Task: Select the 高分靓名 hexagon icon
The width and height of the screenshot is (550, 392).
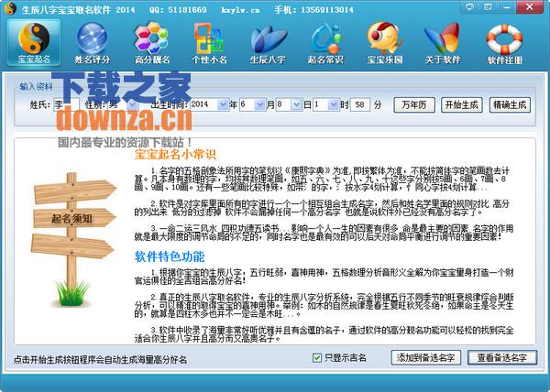Action: pyautogui.click(x=151, y=43)
